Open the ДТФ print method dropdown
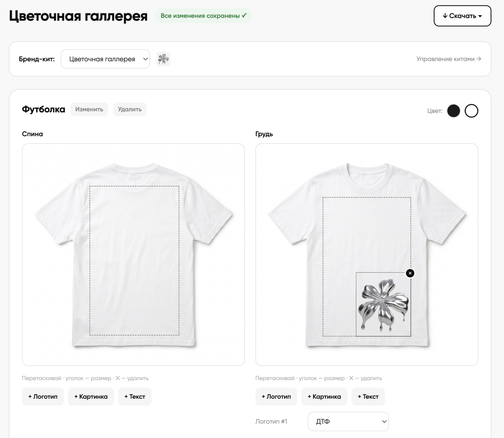The height and width of the screenshot is (438, 504). coord(348,421)
